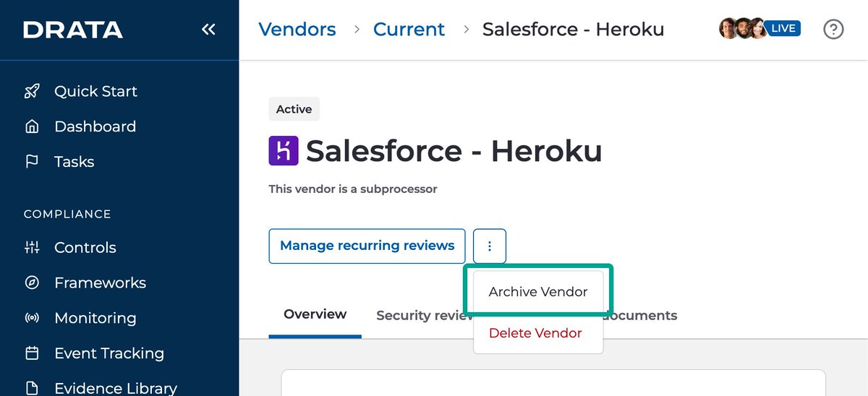Click the Monitoring broadcast icon
This screenshot has height=396, width=868.
point(32,318)
